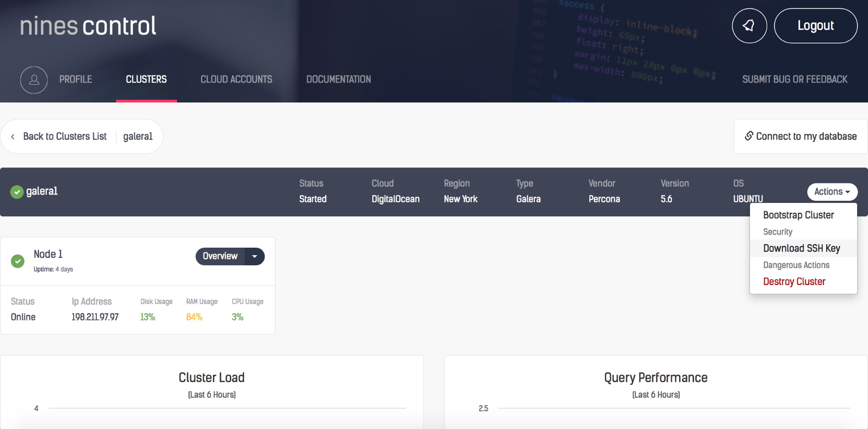Click the Uptime: 4 days text

[x=53, y=269]
